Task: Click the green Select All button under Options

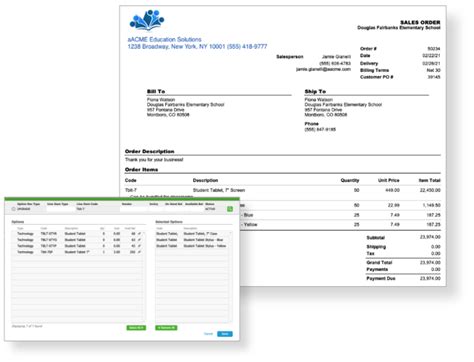Action: [x=136, y=328]
